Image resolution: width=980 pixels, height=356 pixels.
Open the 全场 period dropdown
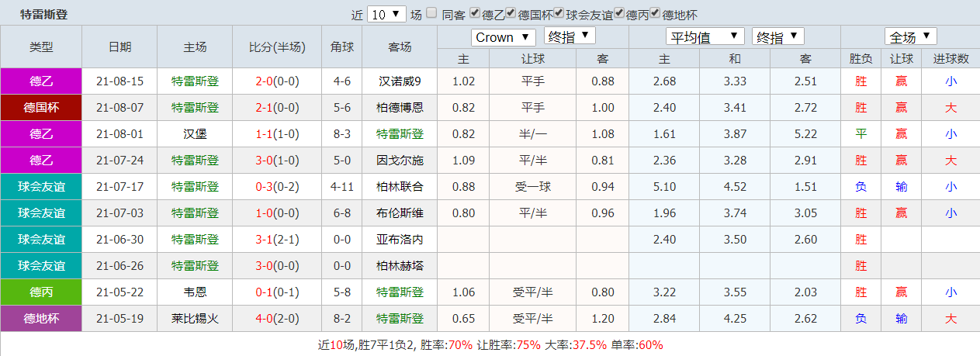(911, 36)
